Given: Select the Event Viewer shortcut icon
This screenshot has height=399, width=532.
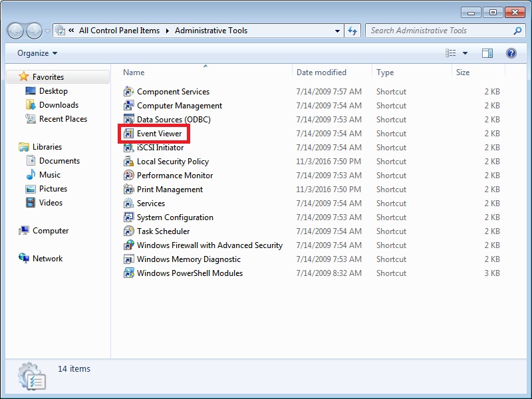Looking at the screenshot, I should coord(128,134).
